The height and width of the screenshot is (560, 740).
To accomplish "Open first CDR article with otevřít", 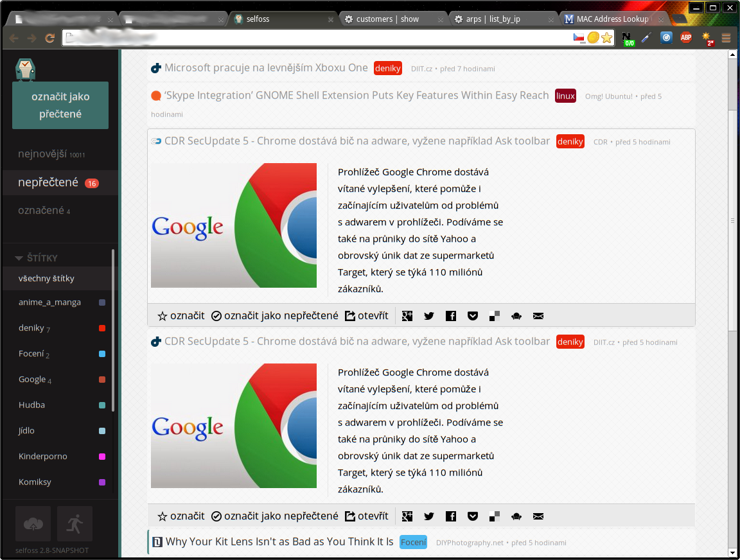I will click(367, 316).
